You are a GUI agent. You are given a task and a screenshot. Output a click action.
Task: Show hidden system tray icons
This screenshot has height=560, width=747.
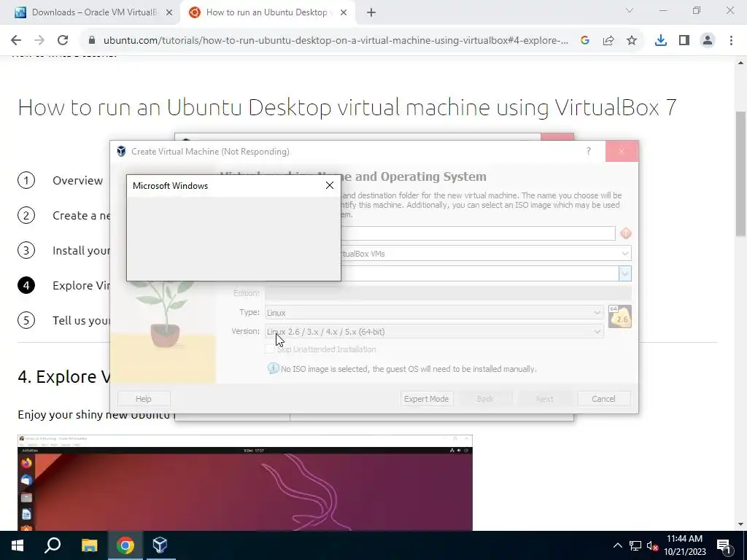(x=617, y=545)
